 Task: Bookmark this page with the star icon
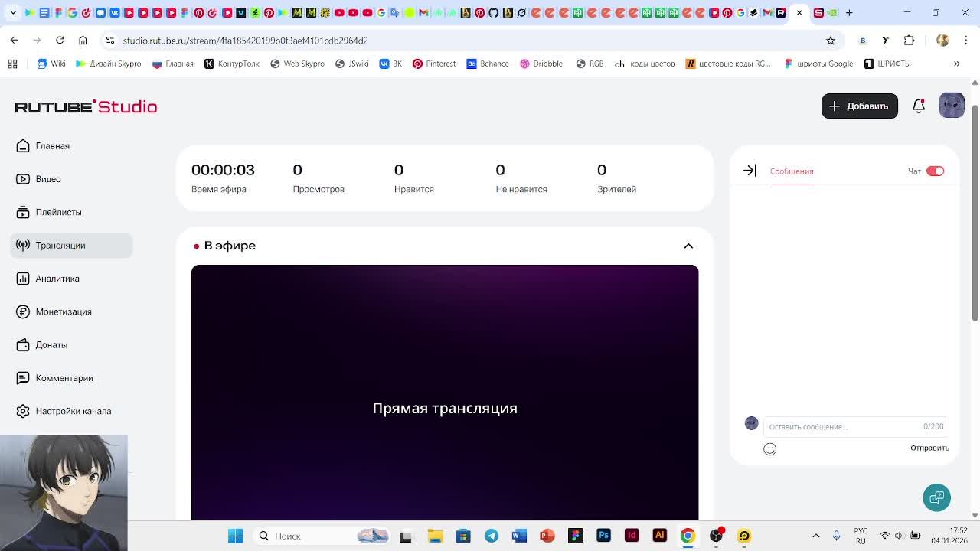pos(831,40)
